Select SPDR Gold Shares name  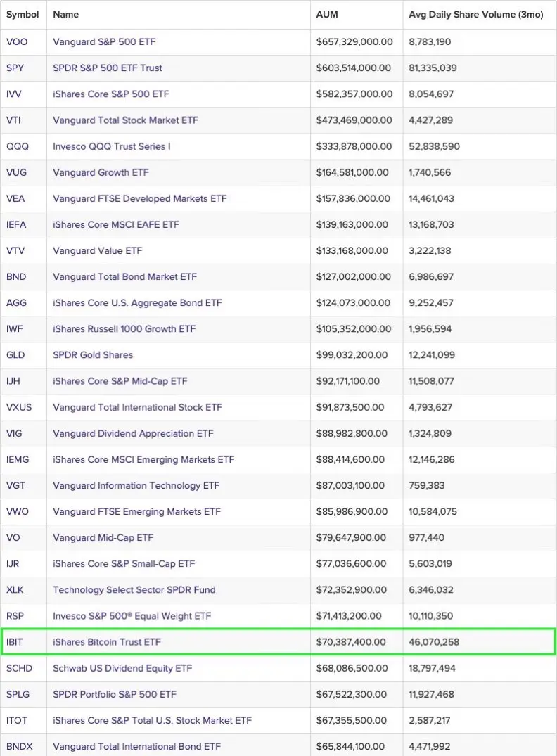tap(93, 354)
